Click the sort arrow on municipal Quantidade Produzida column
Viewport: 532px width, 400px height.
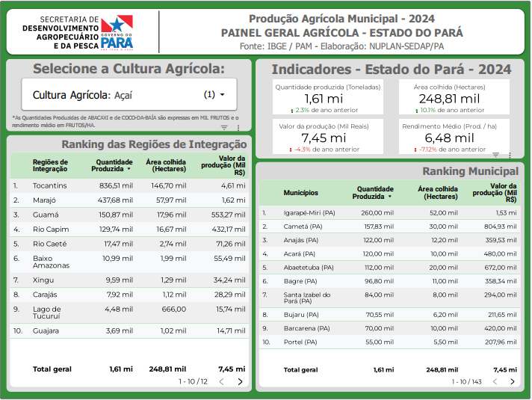[390, 197]
